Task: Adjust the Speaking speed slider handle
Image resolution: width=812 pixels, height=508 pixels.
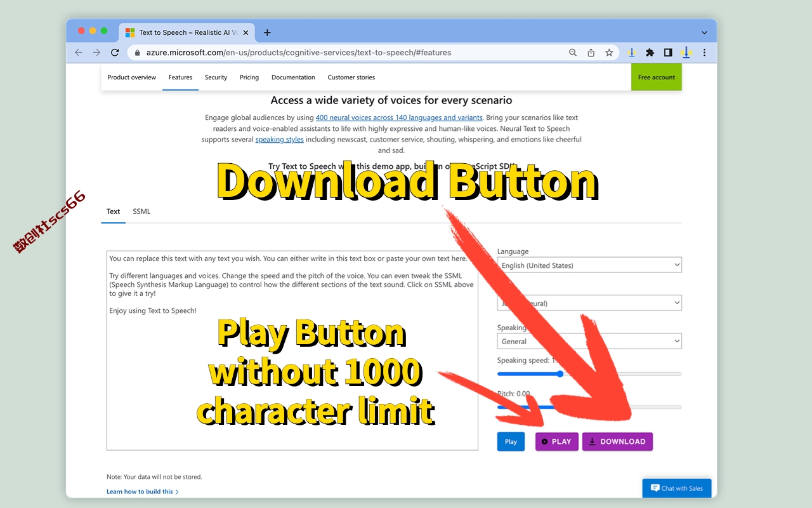Action: [560, 374]
